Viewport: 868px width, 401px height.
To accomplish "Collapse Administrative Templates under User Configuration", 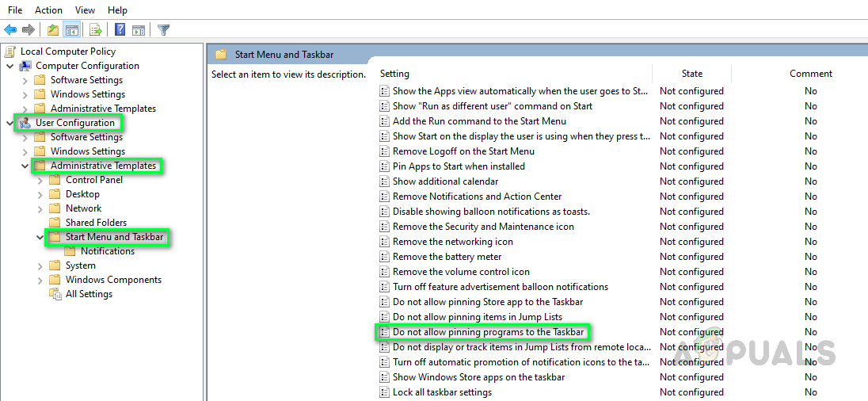I will tap(25, 166).
